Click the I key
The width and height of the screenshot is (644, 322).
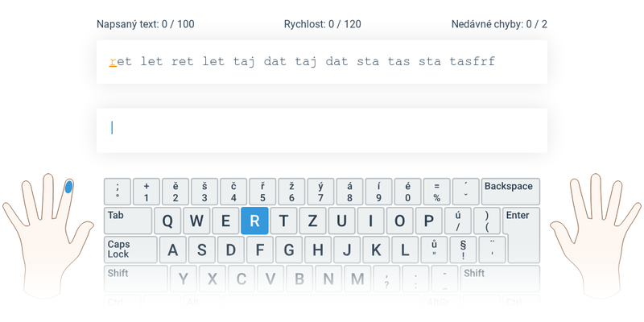point(370,221)
